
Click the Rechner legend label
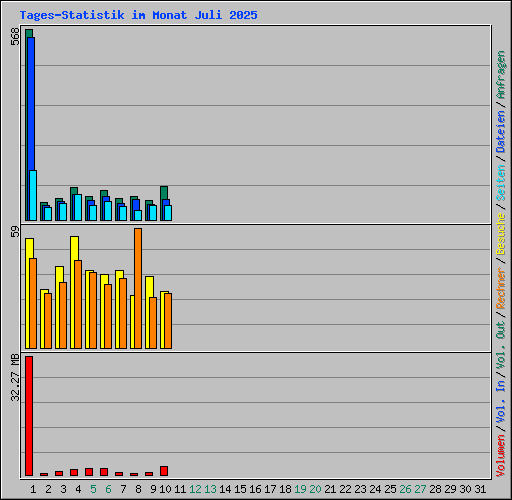501,288
